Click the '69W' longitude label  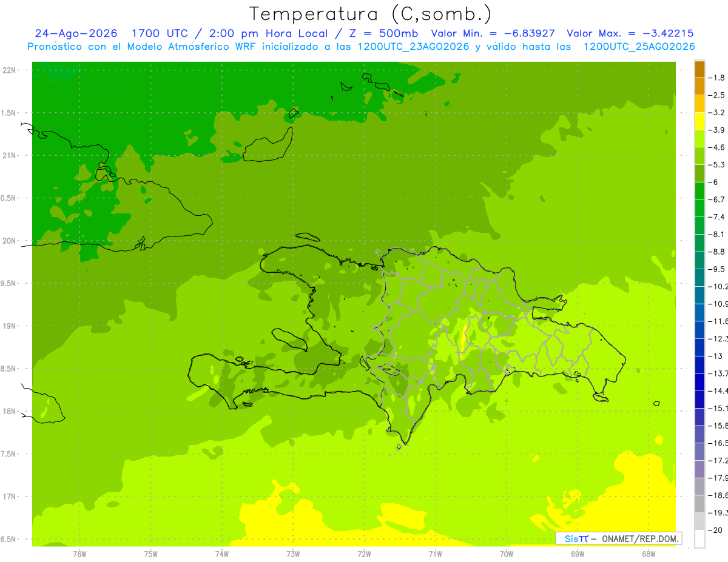pyautogui.click(x=578, y=554)
